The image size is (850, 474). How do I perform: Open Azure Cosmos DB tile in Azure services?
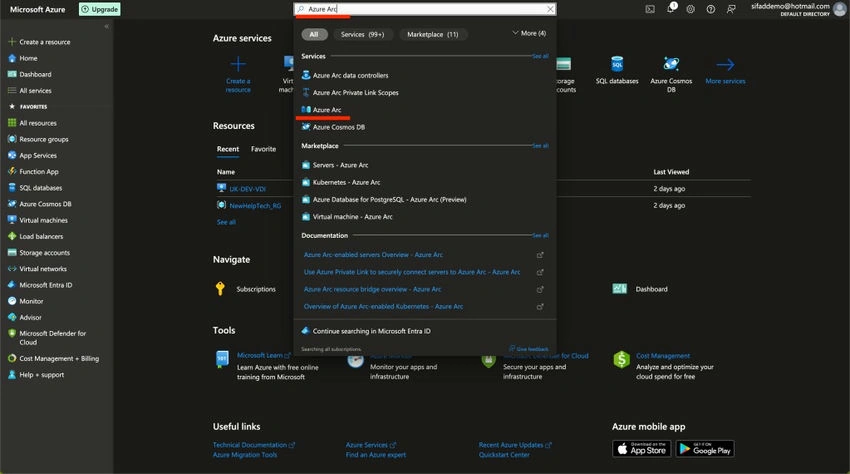click(x=671, y=74)
